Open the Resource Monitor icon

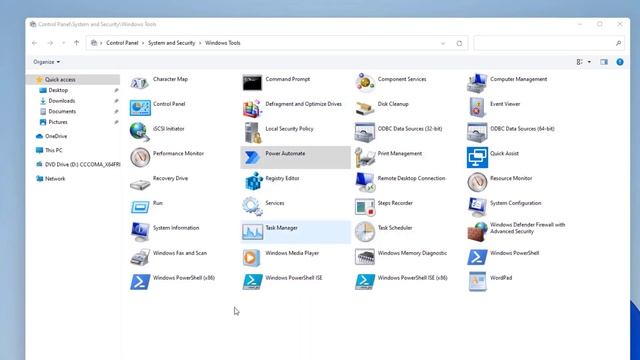coord(477,182)
